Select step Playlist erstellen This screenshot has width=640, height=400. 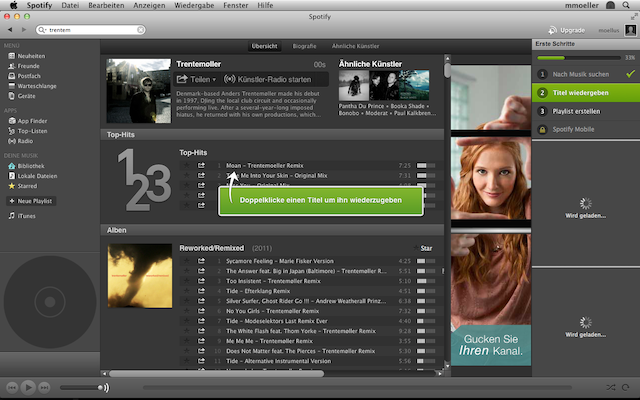pos(586,111)
